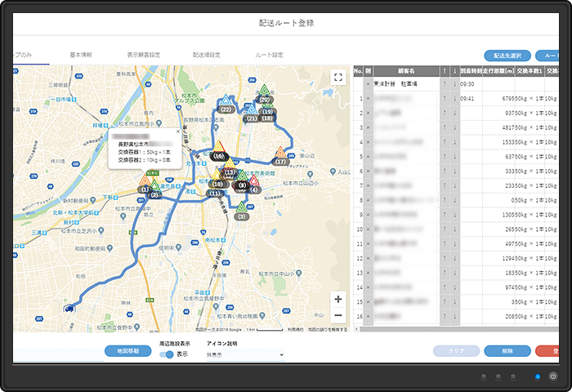Open the アイコン説明 dropdown
This screenshot has width=572, height=392.
point(244,355)
